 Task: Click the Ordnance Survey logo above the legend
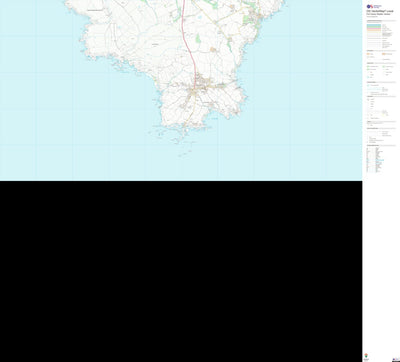point(374,6)
